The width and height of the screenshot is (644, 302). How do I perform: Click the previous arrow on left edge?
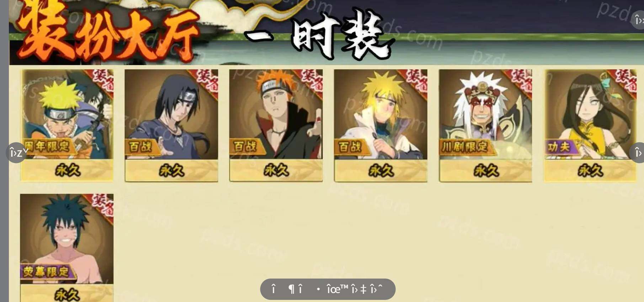click(x=16, y=153)
